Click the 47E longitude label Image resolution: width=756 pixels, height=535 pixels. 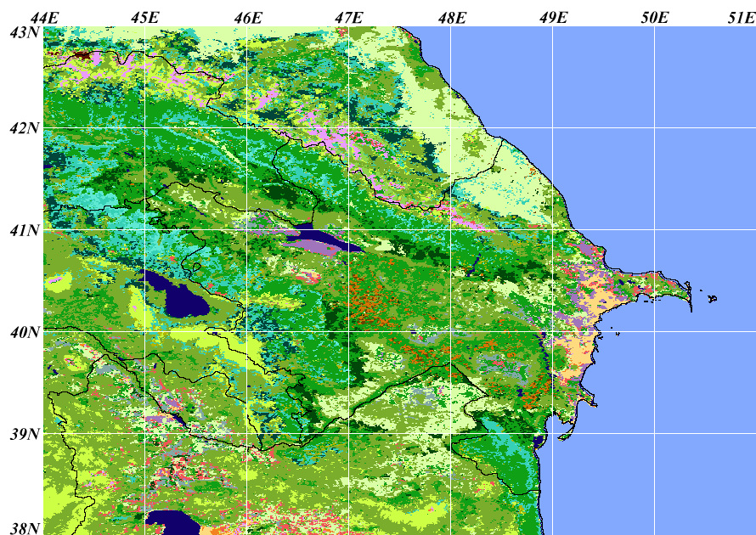point(348,18)
